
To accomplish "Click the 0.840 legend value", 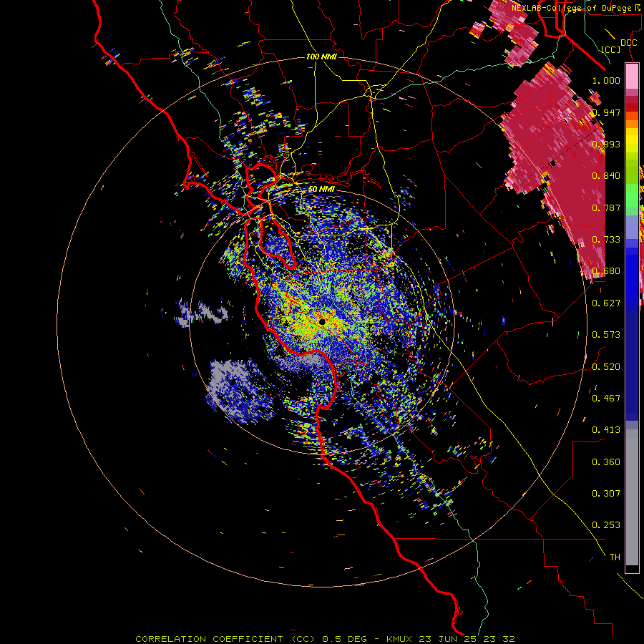I will click(x=606, y=176).
